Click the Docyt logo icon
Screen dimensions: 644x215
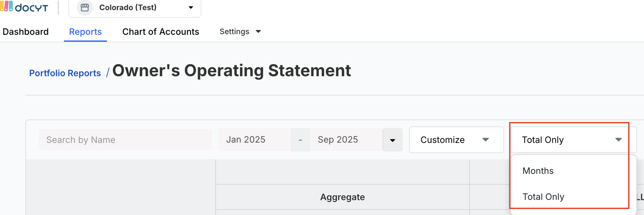click(7, 6)
